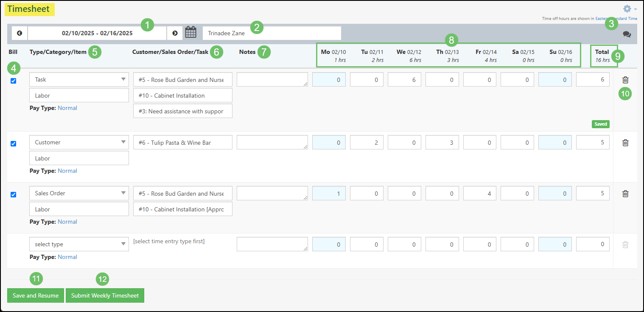Go to next week arrow

175,33
